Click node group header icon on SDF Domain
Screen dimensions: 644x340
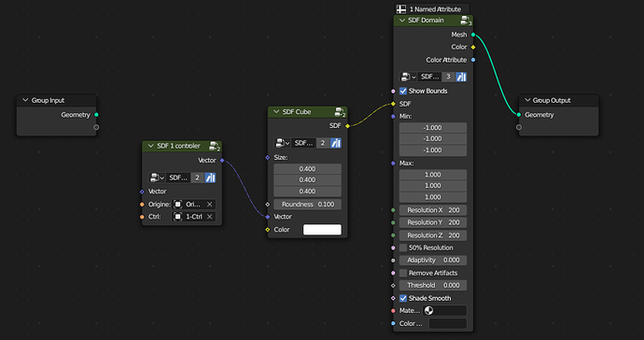(466, 21)
